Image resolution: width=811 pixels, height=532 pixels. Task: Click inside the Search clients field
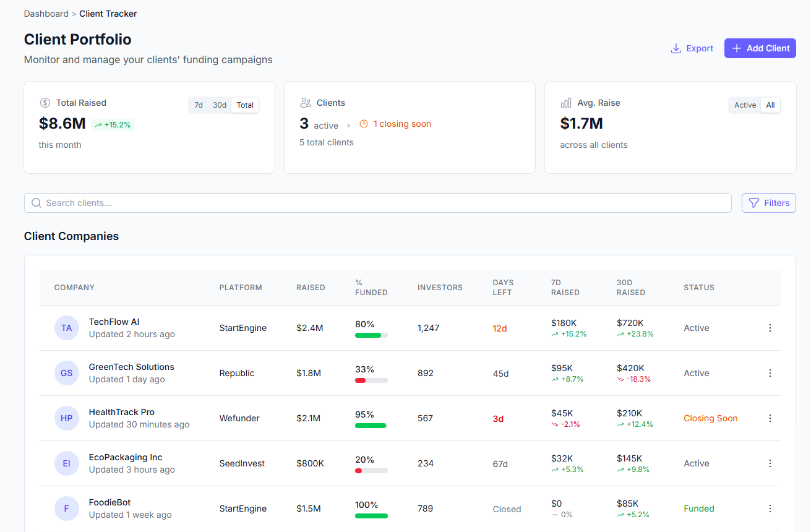[247, 202]
